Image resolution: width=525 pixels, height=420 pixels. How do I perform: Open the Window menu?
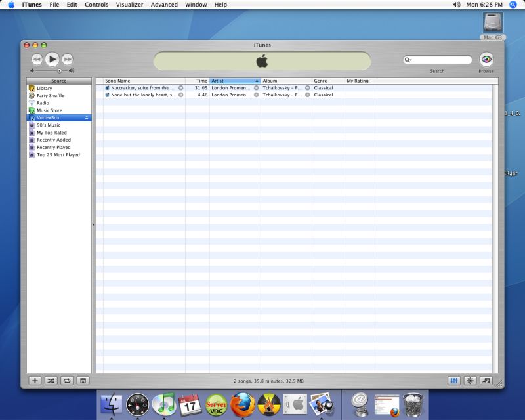[x=196, y=5]
